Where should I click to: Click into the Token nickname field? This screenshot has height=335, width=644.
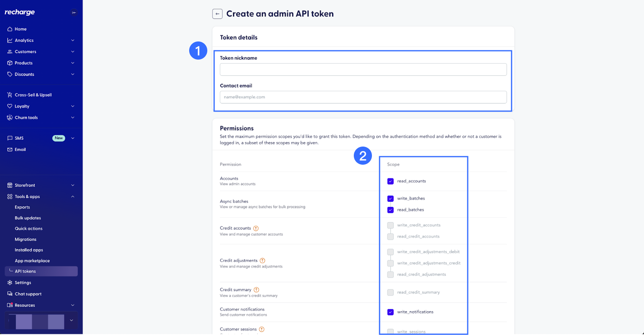[363, 70]
